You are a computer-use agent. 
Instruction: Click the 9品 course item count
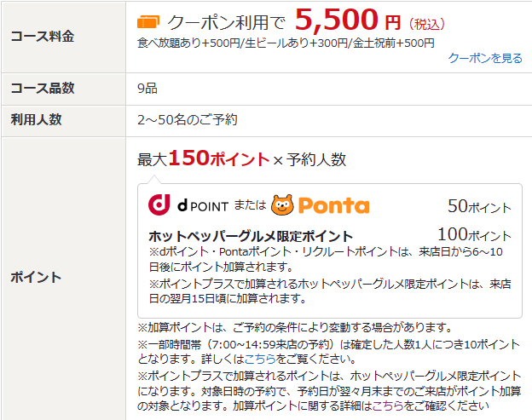click(147, 88)
